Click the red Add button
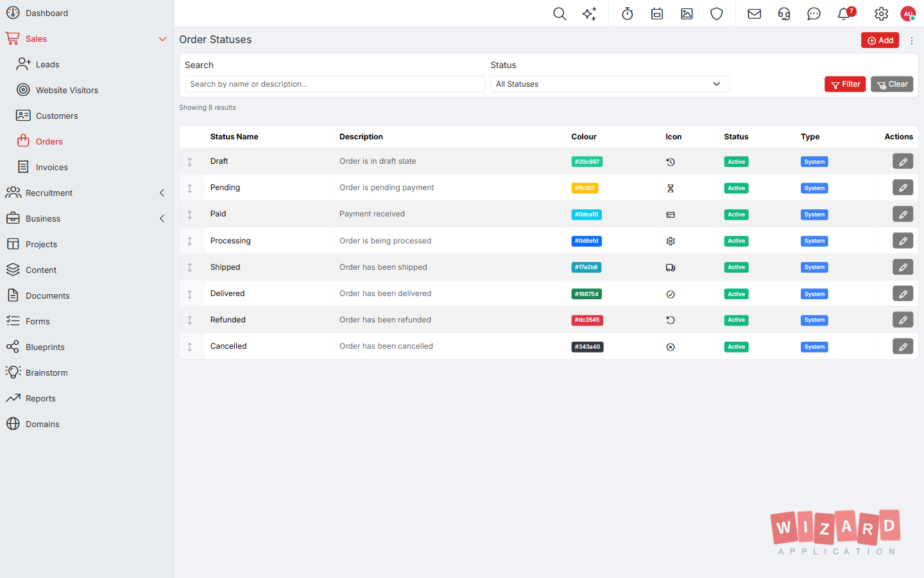This screenshot has height=578, width=924. click(880, 40)
